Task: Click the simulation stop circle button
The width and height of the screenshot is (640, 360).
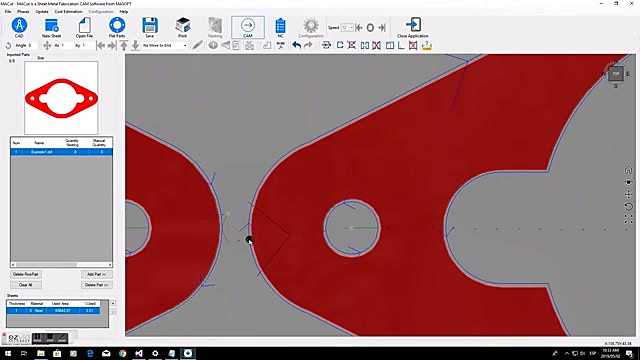Action: click(x=370, y=28)
